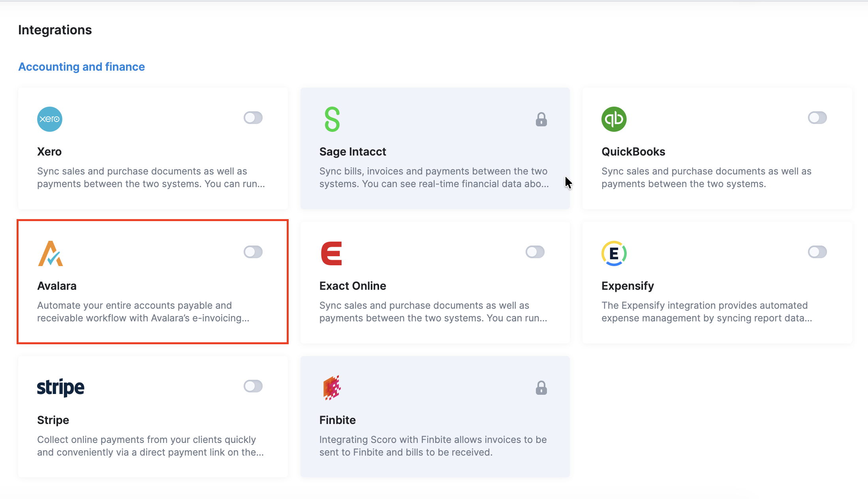Click the Sage Intacct green logo
This screenshot has height=499, width=868.
[x=332, y=119]
